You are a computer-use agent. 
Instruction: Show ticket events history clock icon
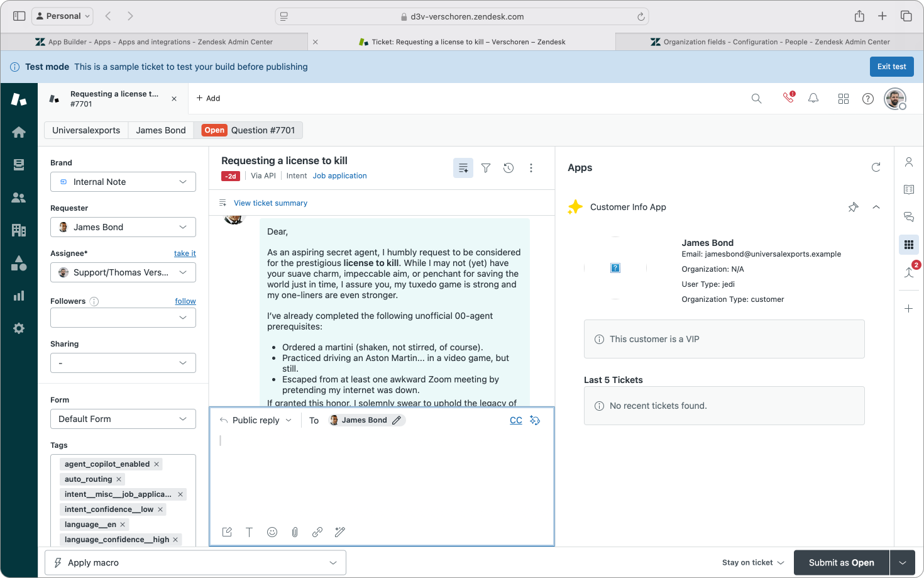click(509, 168)
